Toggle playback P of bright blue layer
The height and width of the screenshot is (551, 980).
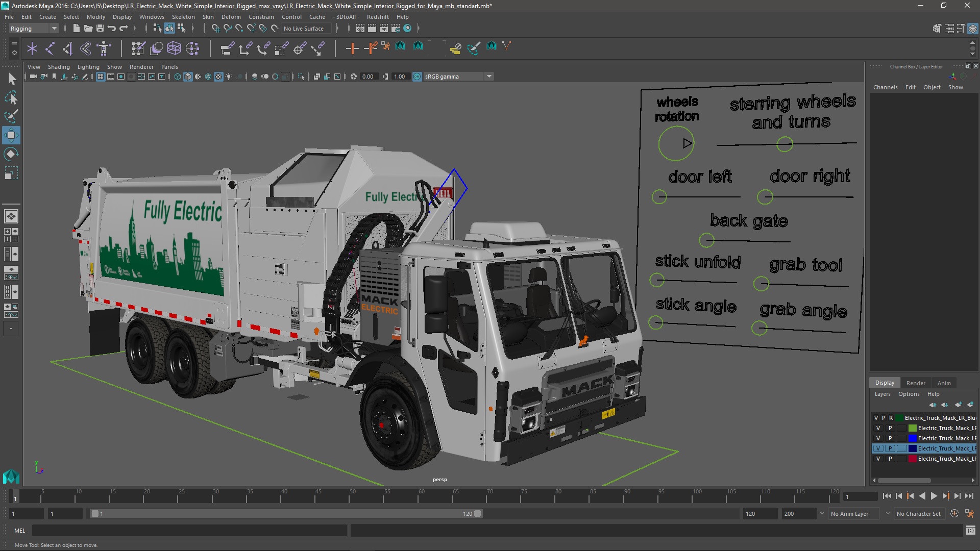[x=890, y=438]
